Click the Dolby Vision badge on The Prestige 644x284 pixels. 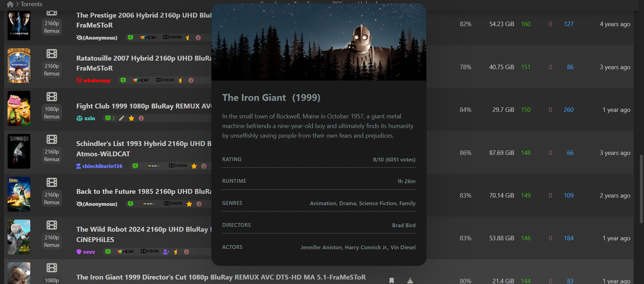pos(172,37)
